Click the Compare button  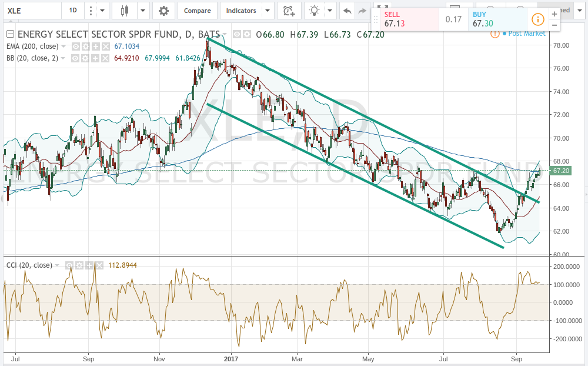tap(197, 11)
